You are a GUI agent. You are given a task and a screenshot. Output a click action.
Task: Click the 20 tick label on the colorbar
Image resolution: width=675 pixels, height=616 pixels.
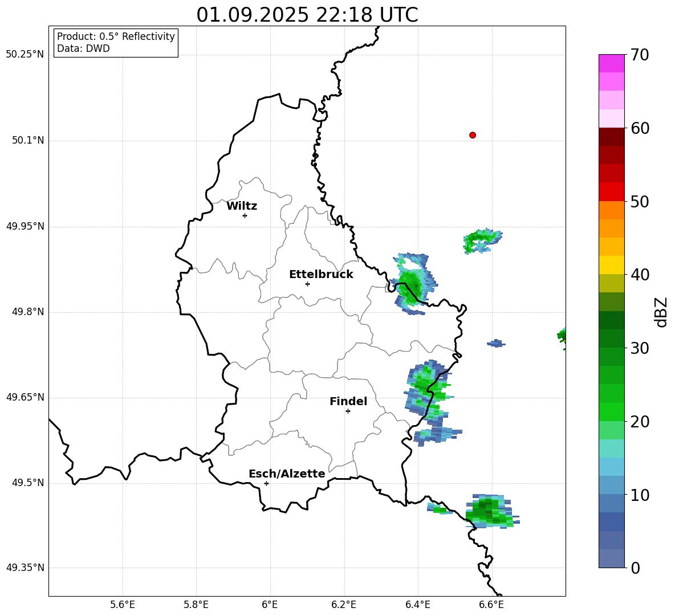[640, 422]
